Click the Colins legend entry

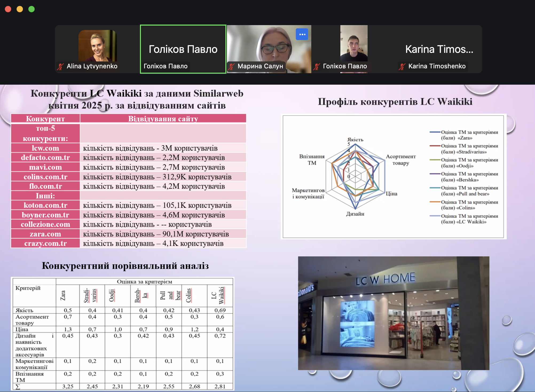tap(464, 205)
